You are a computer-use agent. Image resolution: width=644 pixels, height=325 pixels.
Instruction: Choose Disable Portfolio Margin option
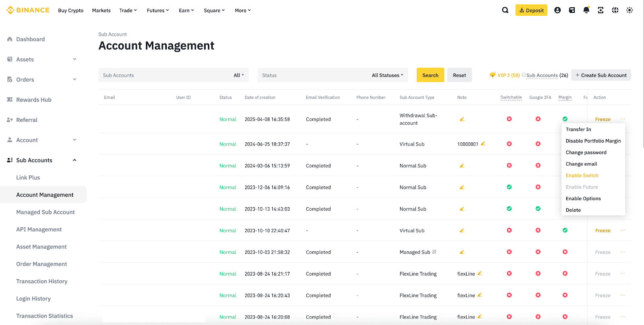click(593, 141)
